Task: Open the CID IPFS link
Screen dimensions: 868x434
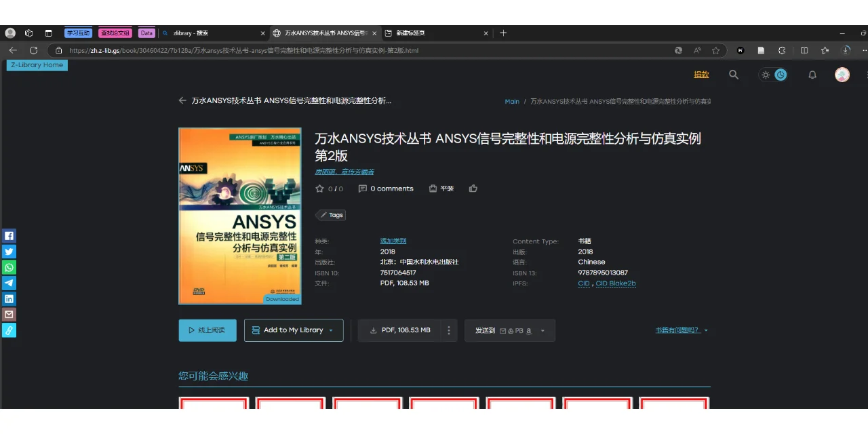Action: (x=584, y=283)
